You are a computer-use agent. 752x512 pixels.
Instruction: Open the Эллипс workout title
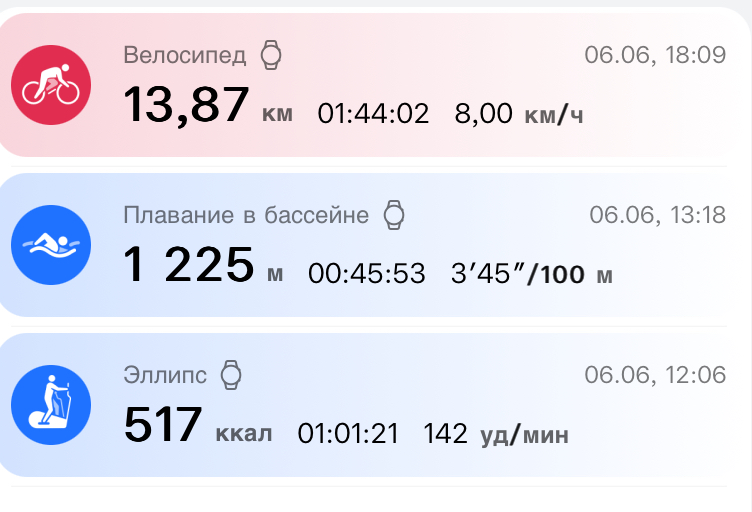coord(165,375)
